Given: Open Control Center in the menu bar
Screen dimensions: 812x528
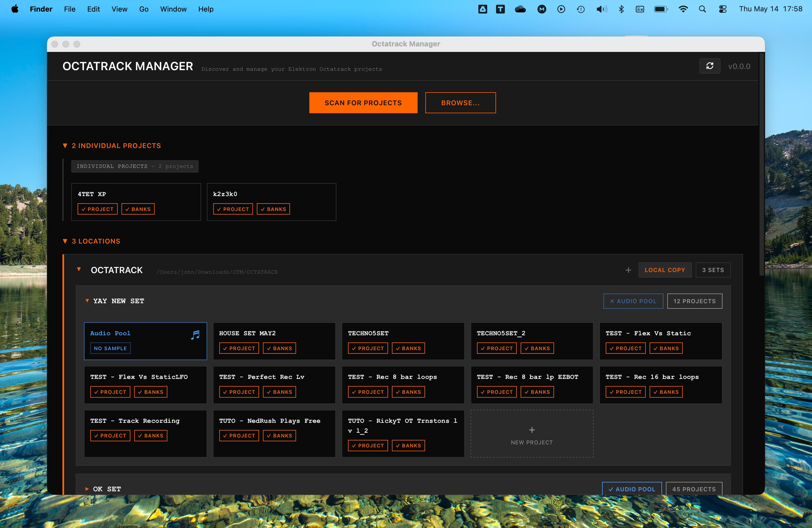Looking at the screenshot, I should point(723,9).
